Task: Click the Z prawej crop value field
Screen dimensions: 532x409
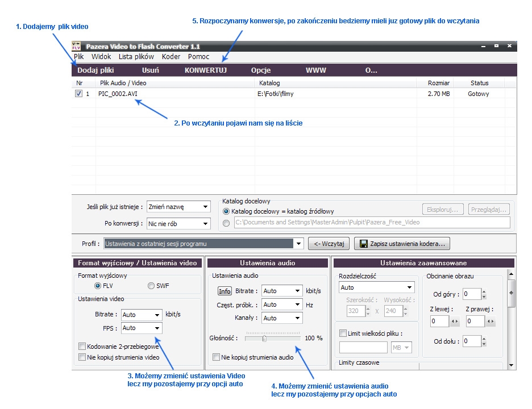Action: click(475, 321)
